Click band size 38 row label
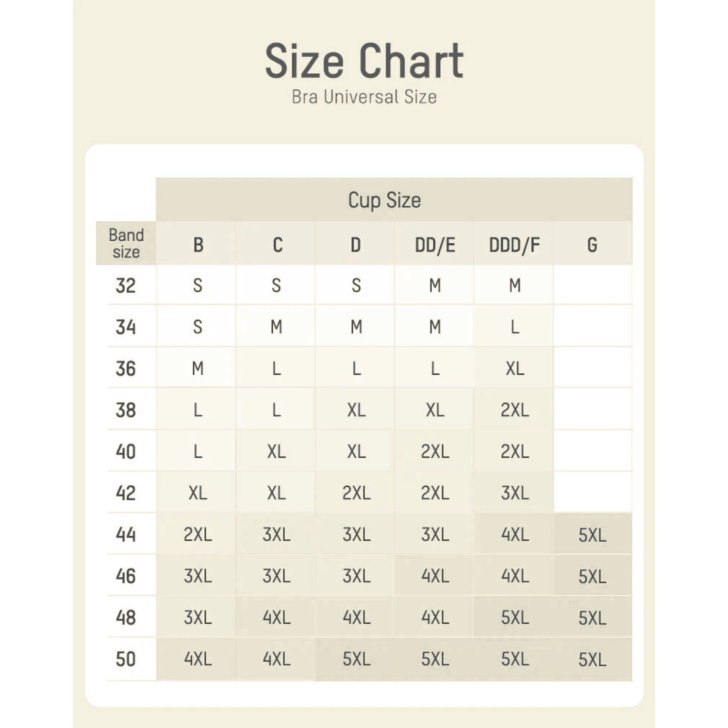 126,410
